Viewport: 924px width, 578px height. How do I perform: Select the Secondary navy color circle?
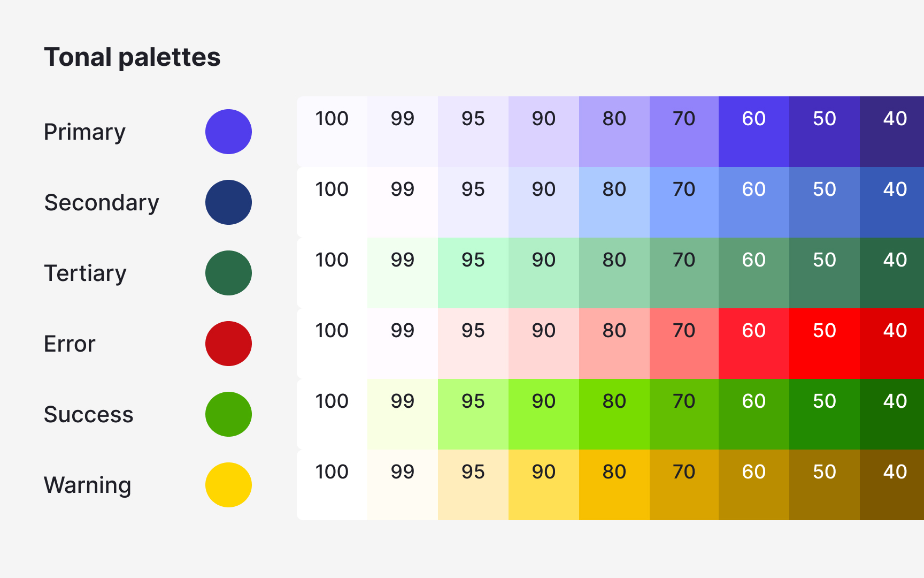(x=228, y=202)
